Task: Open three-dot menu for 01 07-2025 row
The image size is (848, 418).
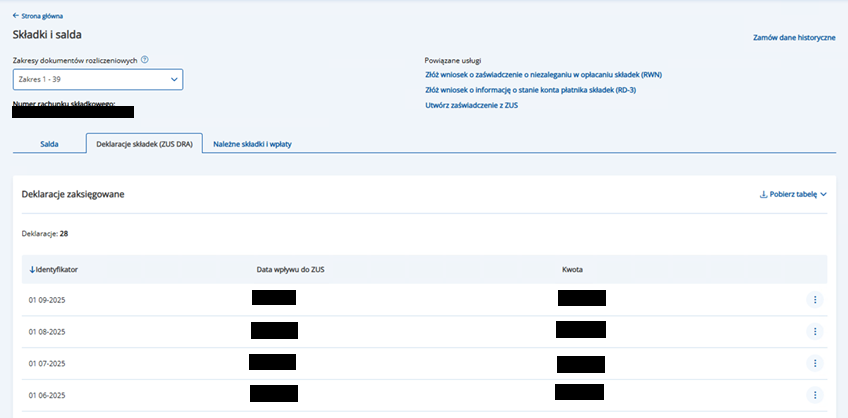Action: (814, 363)
